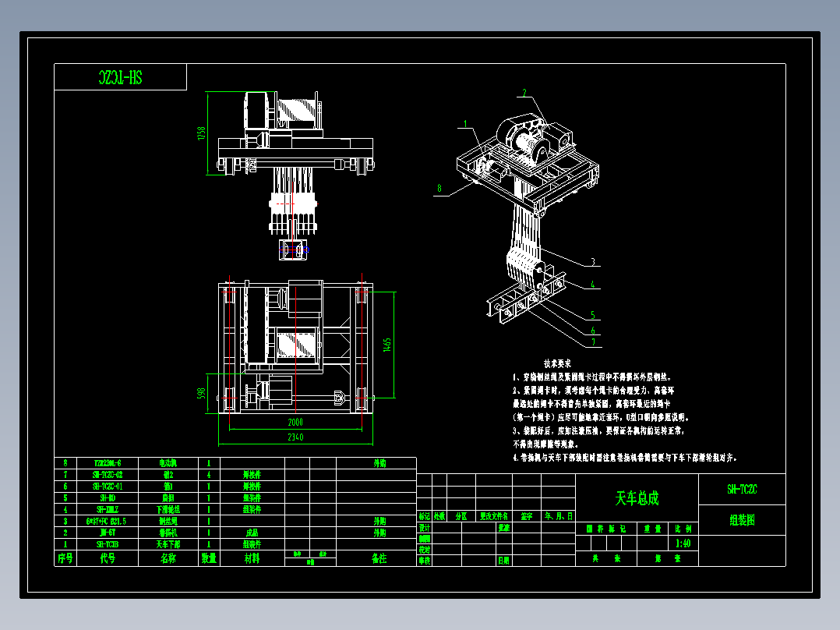Click callout number 2 above the winch

(x=524, y=93)
